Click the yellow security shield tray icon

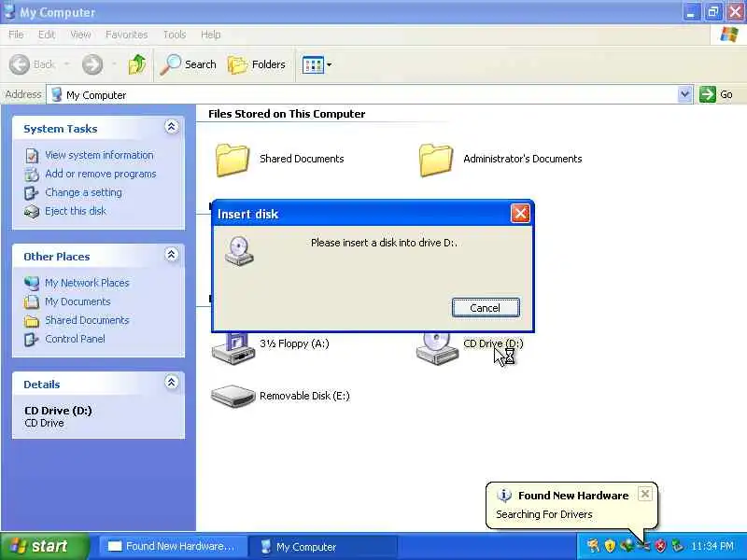(x=611, y=546)
